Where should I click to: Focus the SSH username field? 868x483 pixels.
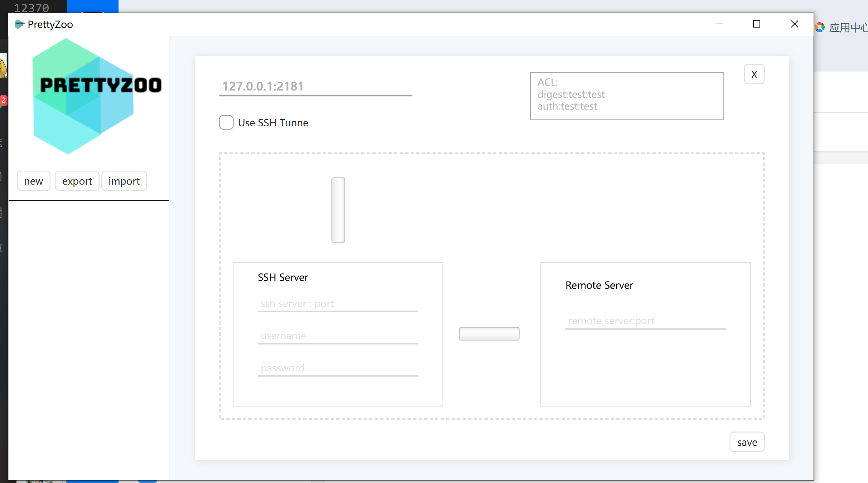(x=337, y=336)
